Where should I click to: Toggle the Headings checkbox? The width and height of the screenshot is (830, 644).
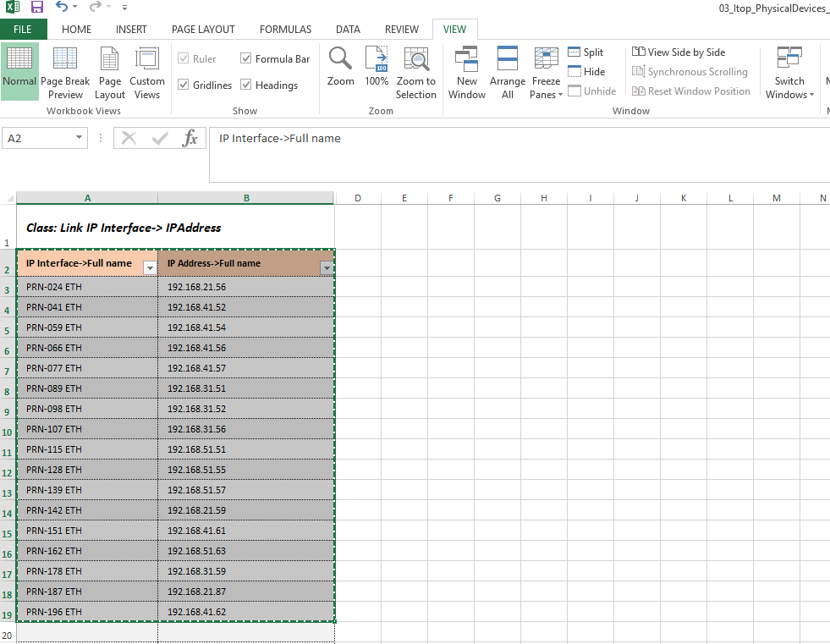click(246, 85)
